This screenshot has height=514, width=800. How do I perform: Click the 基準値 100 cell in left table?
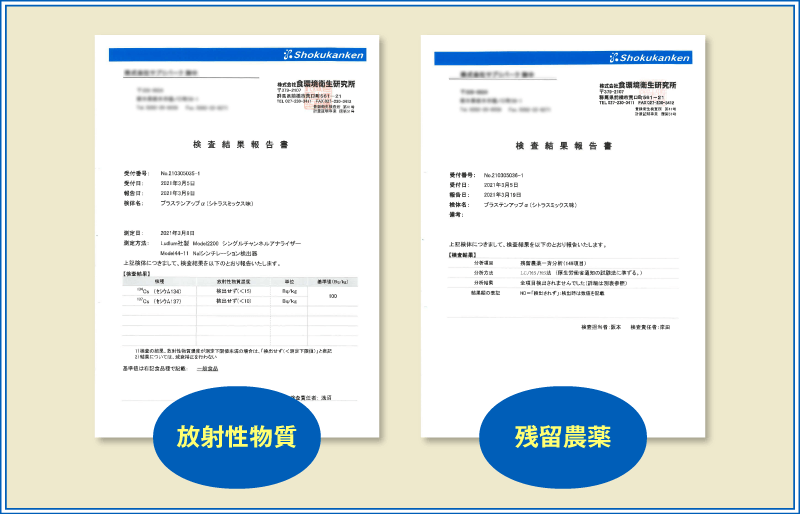pyautogui.click(x=331, y=295)
